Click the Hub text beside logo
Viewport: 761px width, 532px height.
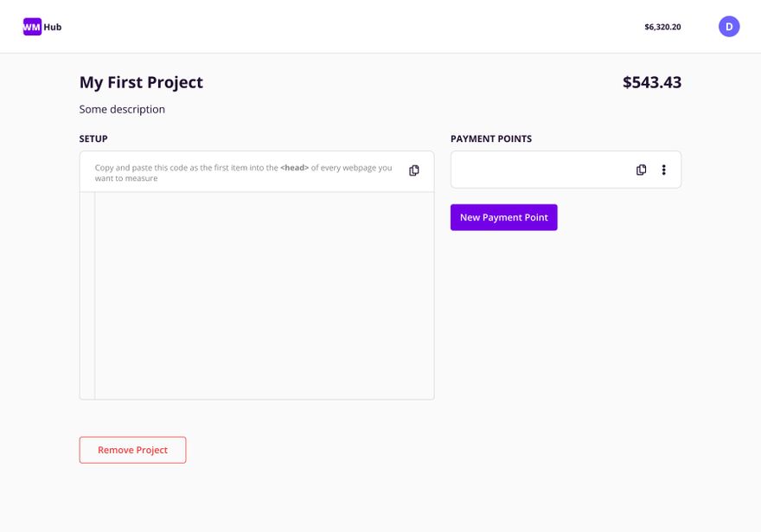tap(53, 27)
